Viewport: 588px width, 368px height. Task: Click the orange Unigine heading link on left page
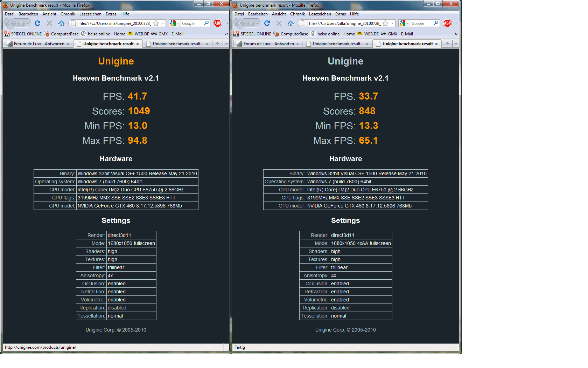pos(116,61)
